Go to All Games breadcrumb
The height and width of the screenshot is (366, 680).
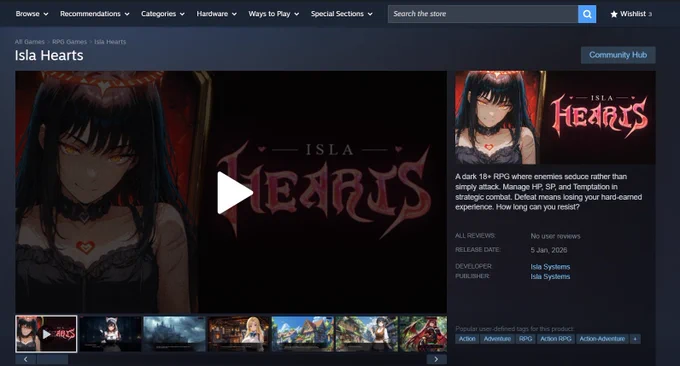click(29, 42)
